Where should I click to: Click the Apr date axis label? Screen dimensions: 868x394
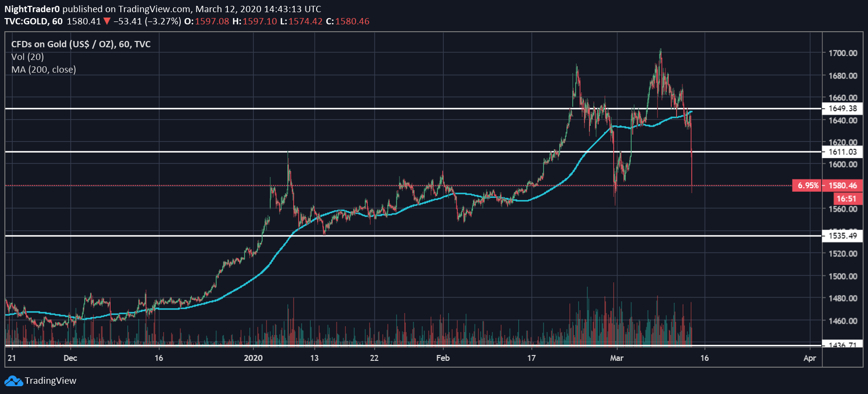(810, 358)
